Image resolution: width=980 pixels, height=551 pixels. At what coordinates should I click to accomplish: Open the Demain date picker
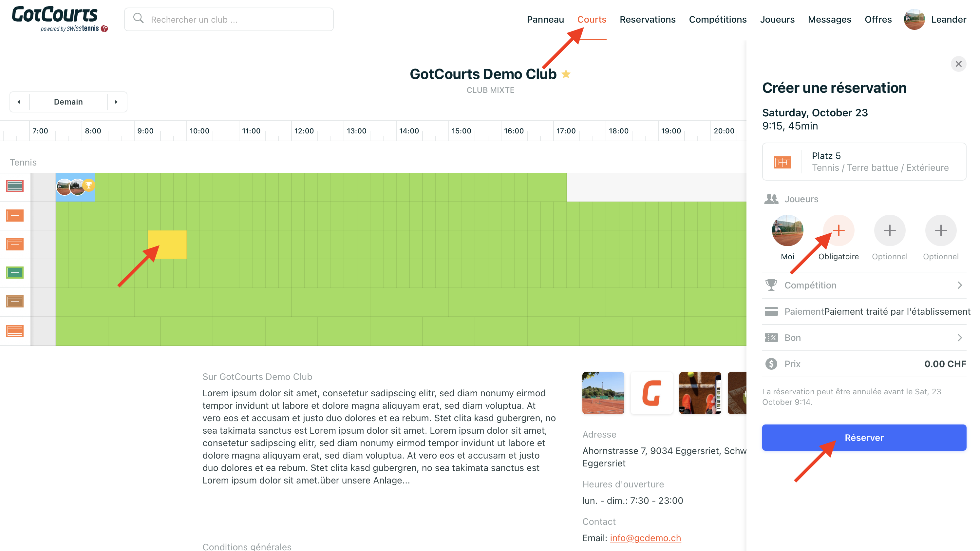pos(68,102)
